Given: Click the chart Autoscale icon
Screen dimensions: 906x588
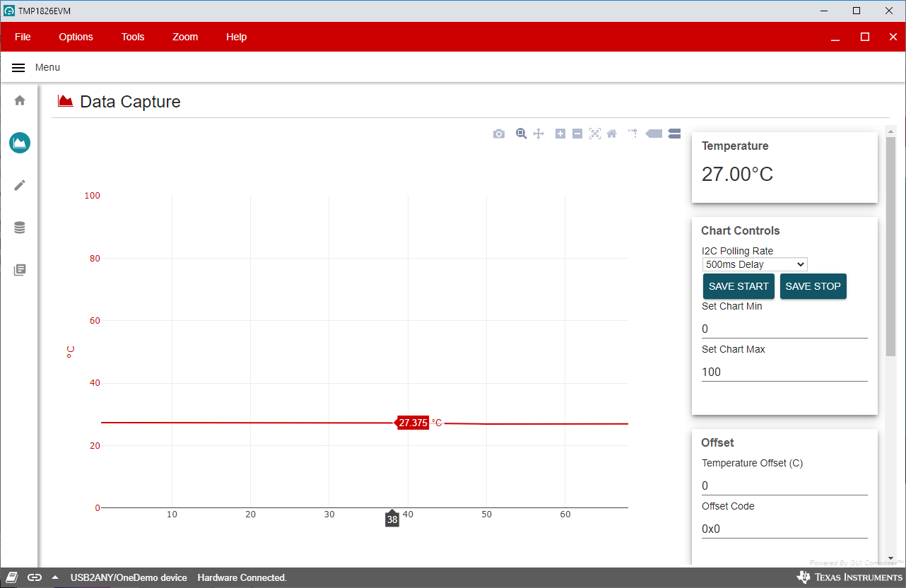Looking at the screenshot, I should [x=595, y=134].
